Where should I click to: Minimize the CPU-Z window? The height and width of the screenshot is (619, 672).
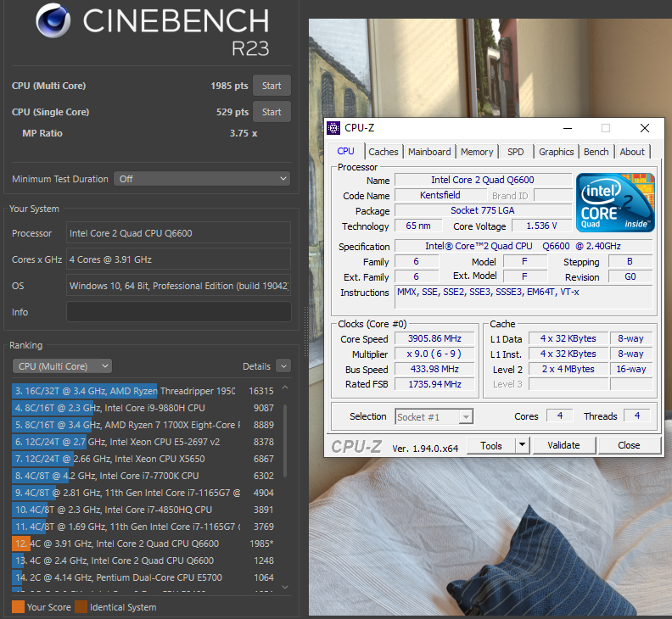(x=568, y=128)
